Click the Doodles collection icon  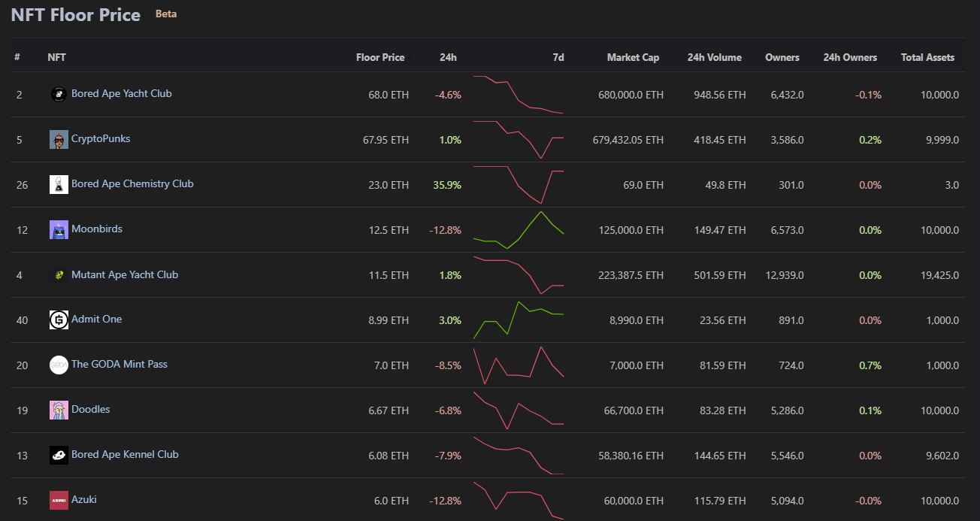[59, 410]
